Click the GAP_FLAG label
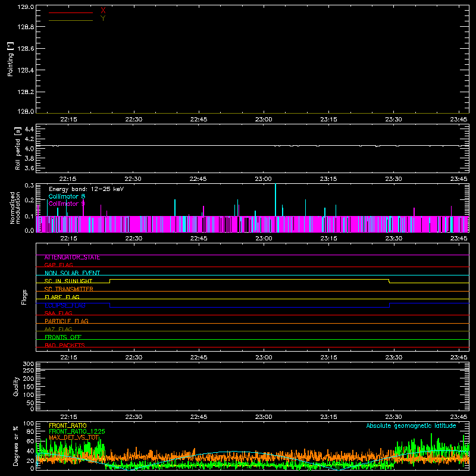476x476 pixels. tap(58, 265)
